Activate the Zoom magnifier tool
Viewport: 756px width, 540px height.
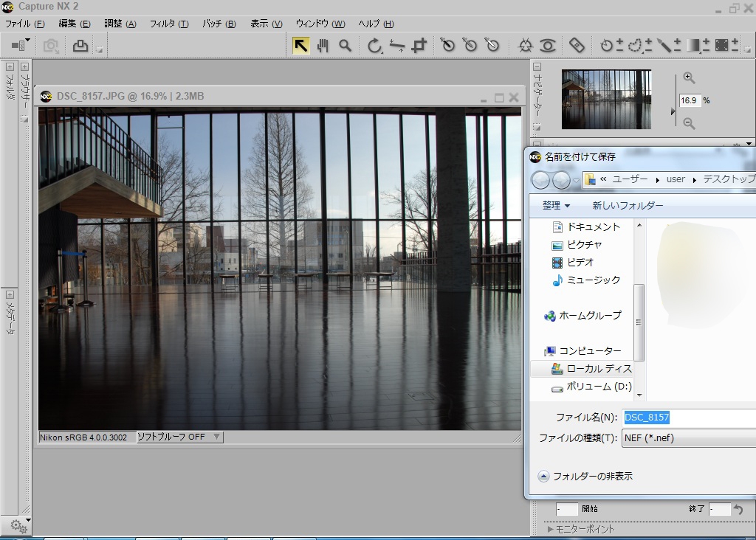click(345, 46)
